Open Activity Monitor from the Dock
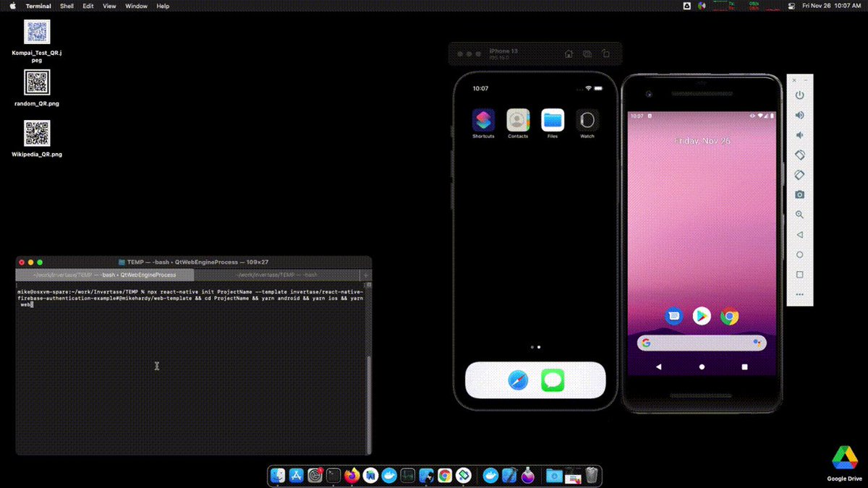This screenshot has width=868, height=488. 408,475
